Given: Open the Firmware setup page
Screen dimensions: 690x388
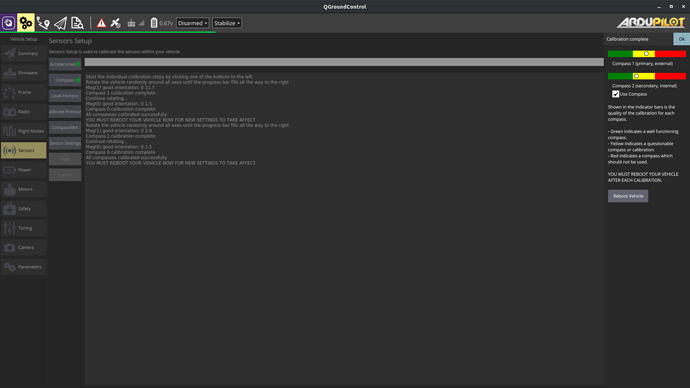Looking at the screenshot, I should 23,73.
